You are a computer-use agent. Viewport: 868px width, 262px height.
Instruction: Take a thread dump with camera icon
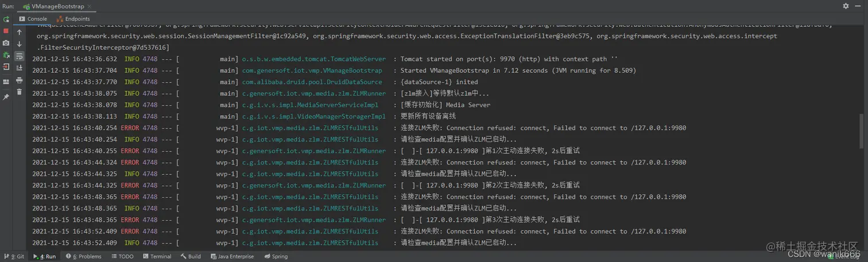pyautogui.click(x=6, y=43)
